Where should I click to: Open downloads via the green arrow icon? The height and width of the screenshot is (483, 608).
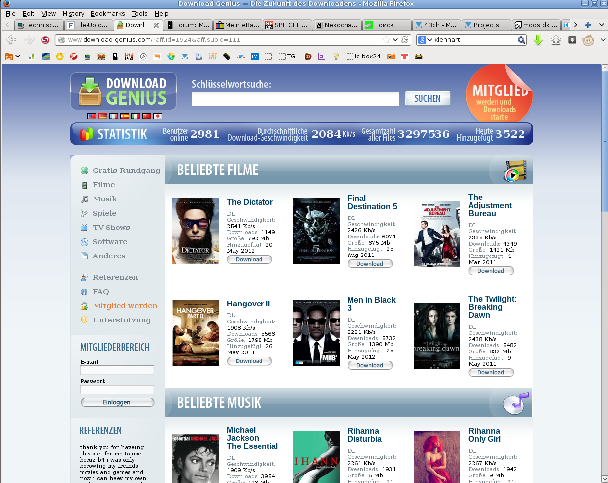538,40
